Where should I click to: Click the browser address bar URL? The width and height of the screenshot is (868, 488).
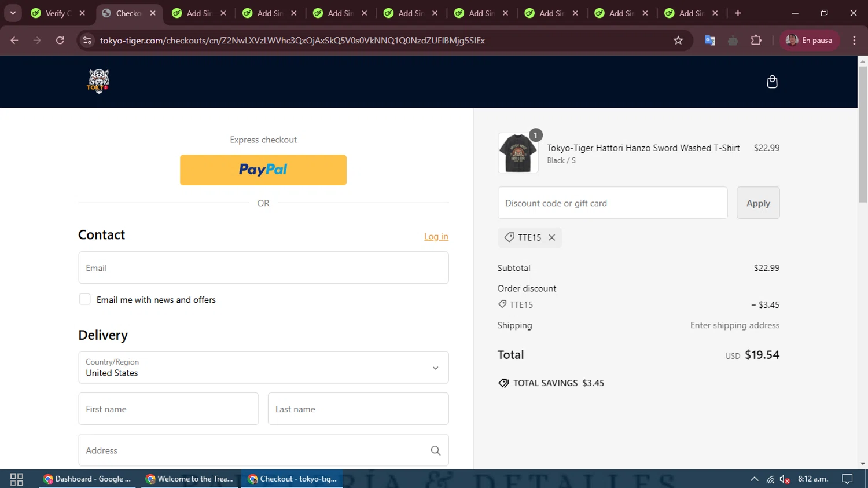tap(292, 41)
